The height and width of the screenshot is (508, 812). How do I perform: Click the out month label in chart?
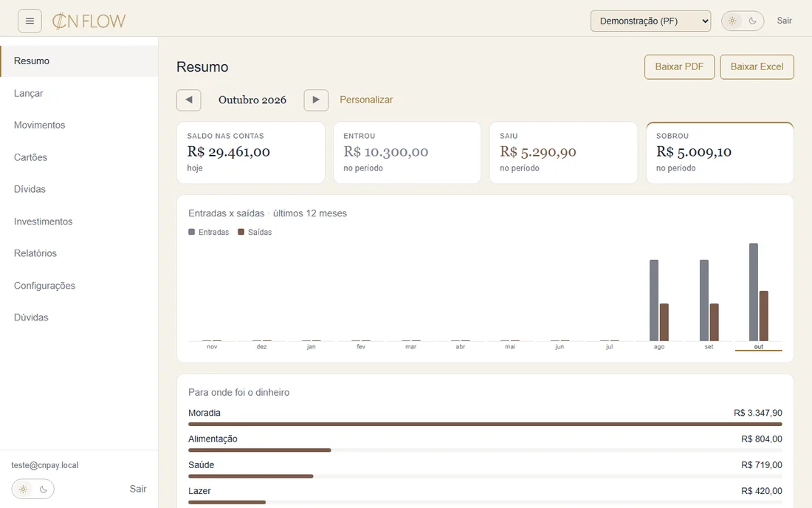tap(759, 346)
